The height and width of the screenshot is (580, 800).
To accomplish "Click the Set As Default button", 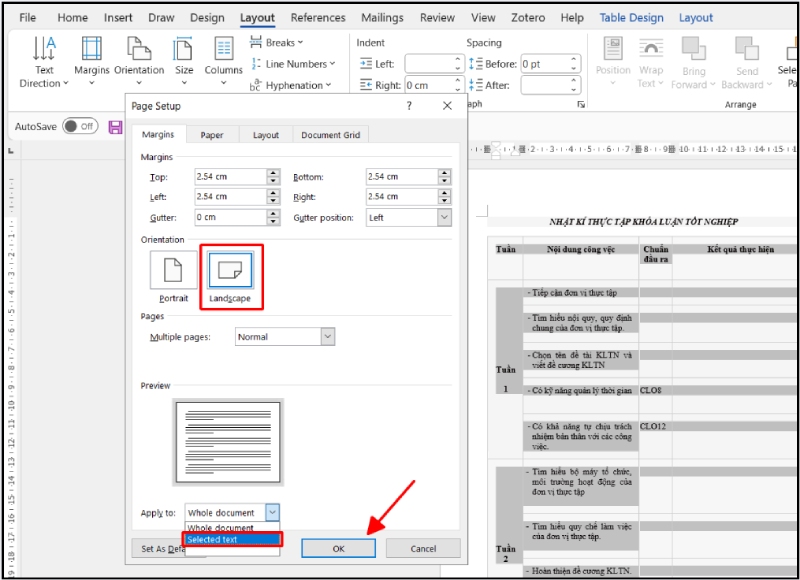I will tap(166, 548).
